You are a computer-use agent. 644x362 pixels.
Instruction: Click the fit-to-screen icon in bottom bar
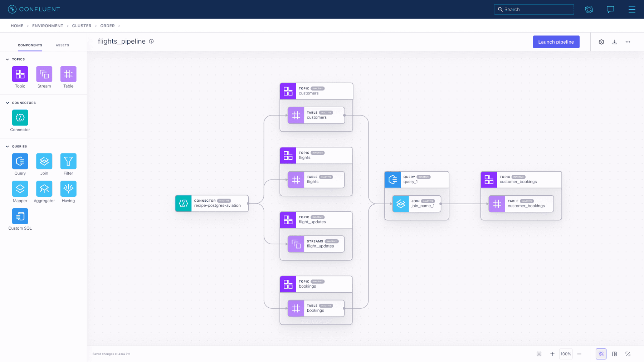point(539,354)
